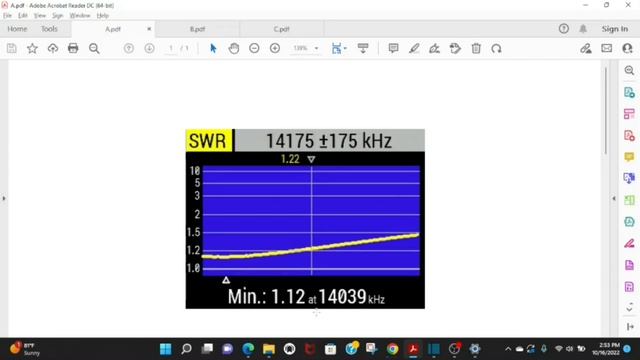Viewport: 640px width, 360px height.
Task: Open the Windows Start menu
Action: pos(165,349)
